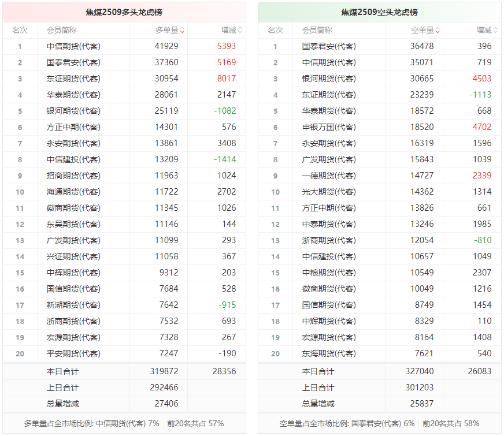Click 招商期货(代客) row name
The width and height of the screenshot is (504, 436).
(73, 176)
